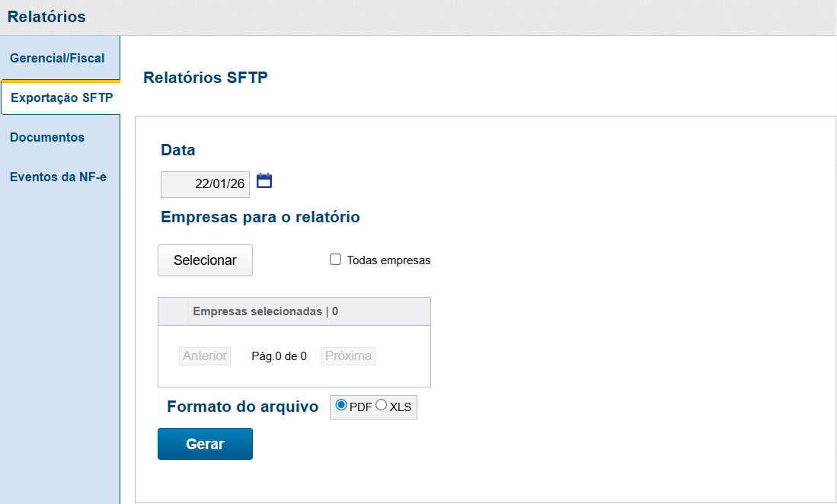Check the Todas empresas checkbox
The width and height of the screenshot is (837, 504).
tap(335, 260)
